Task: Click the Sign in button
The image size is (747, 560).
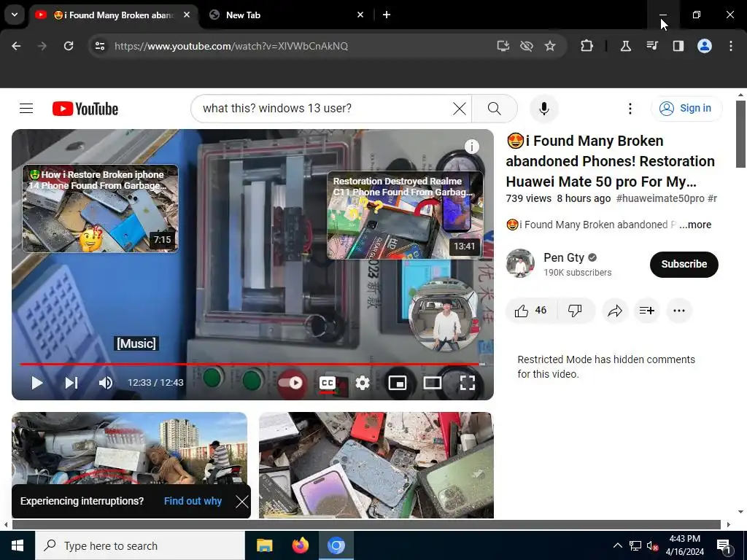Action: point(686,108)
